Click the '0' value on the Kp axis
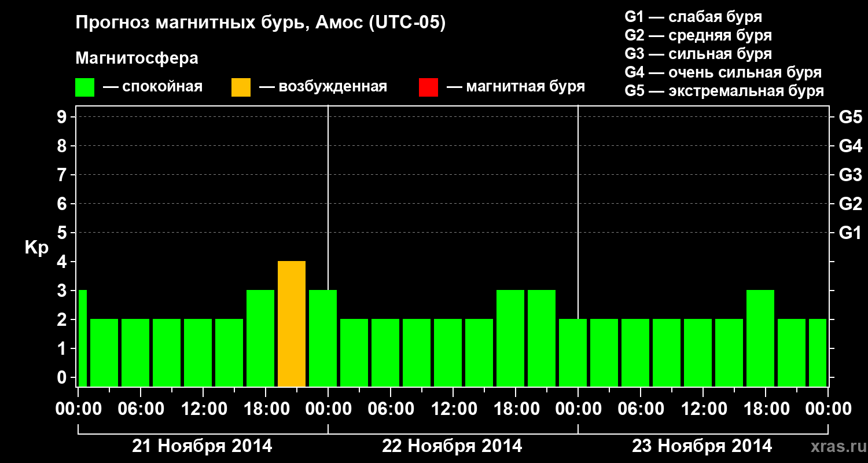This screenshot has width=868, height=463. (63, 378)
